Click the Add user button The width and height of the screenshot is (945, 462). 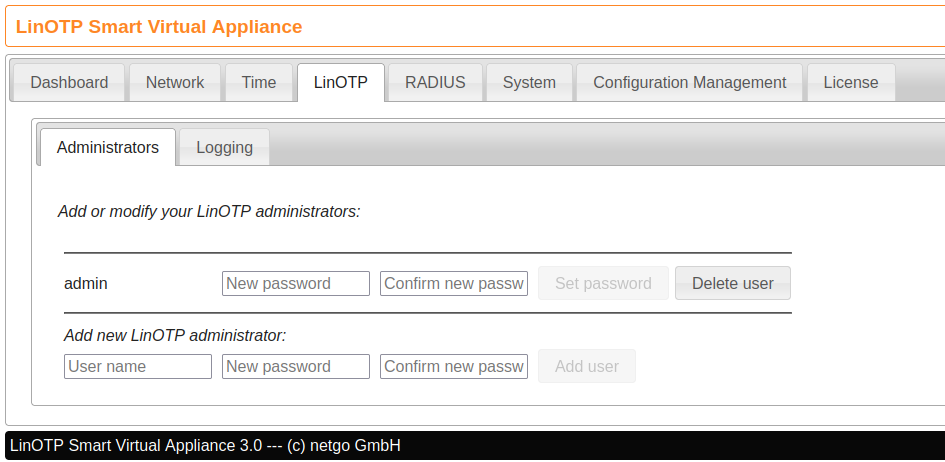pyautogui.click(x=587, y=366)
